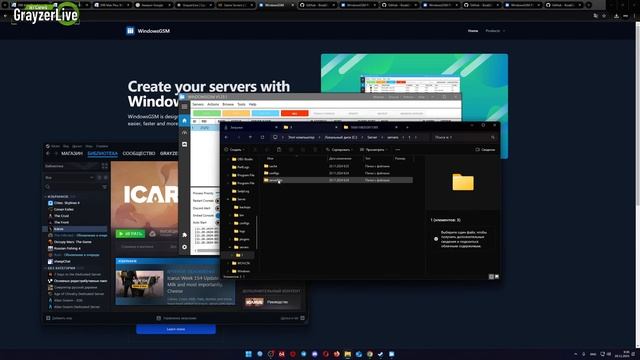640x360 pixels.
Task: Open the МАГАЗИН tab in Steam
Action: (72, 153)
